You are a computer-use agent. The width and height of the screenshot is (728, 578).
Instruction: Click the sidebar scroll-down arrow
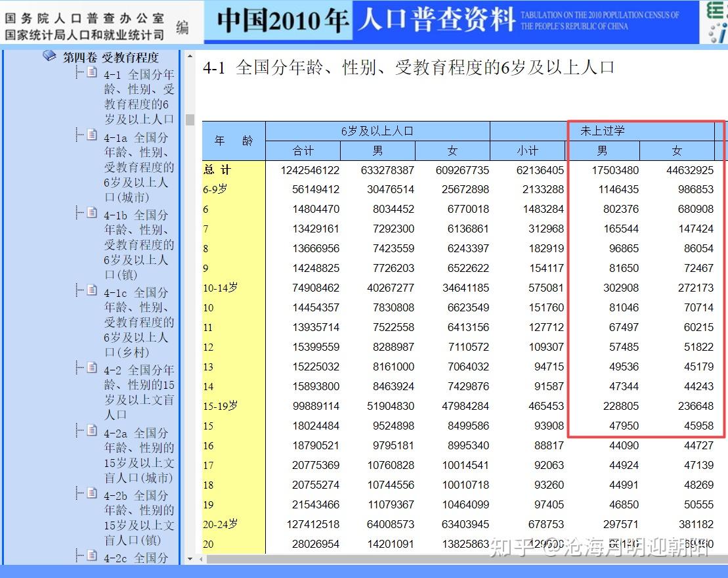(x=190, y=559)
